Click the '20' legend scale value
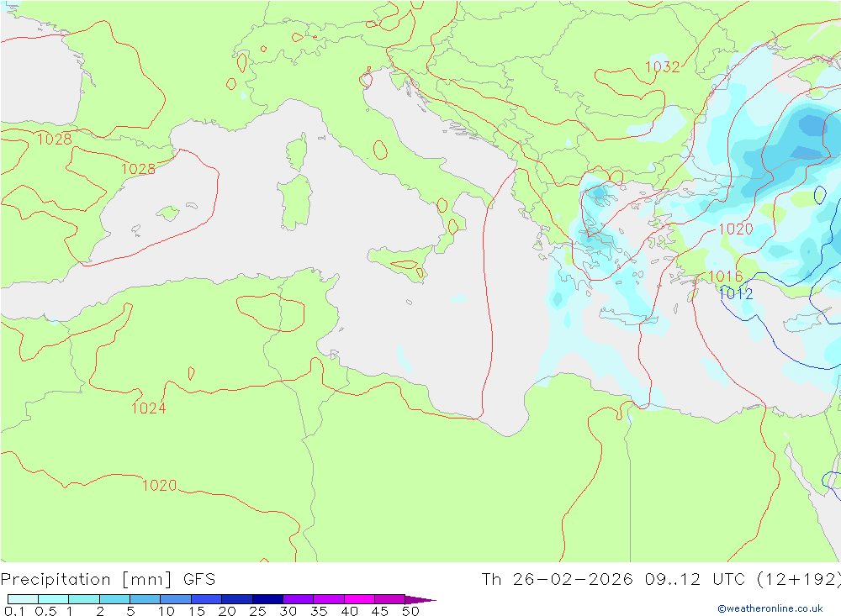The width and height of the screenshot is (841, 616). (x=227, y=611)
